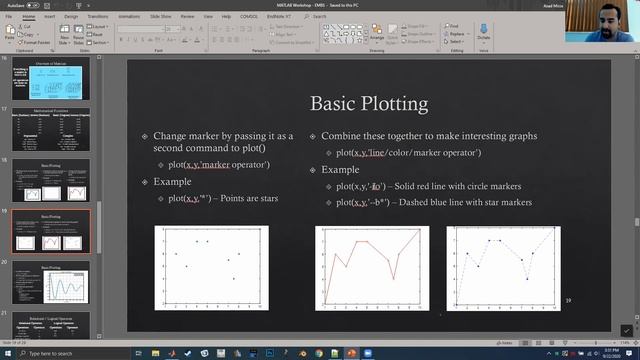Click the Save icon in title bar
This screenshot has width=640, height=360.
pyautogui.click(x=47, y=5)
